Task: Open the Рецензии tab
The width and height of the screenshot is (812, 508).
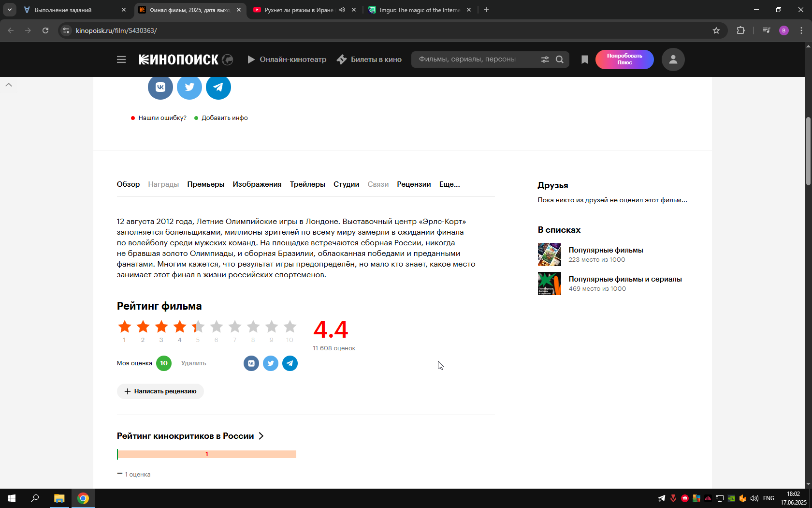Action: [x=414, y=184]
